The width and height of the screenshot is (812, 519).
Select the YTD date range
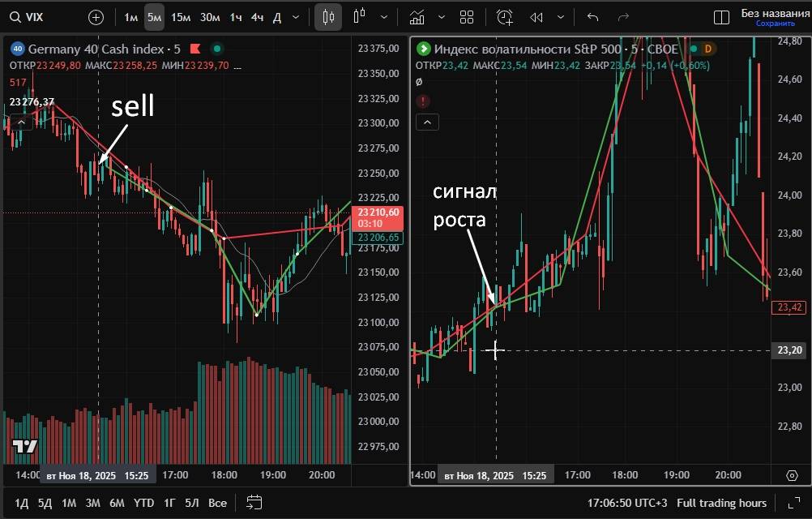click(143, 503)
